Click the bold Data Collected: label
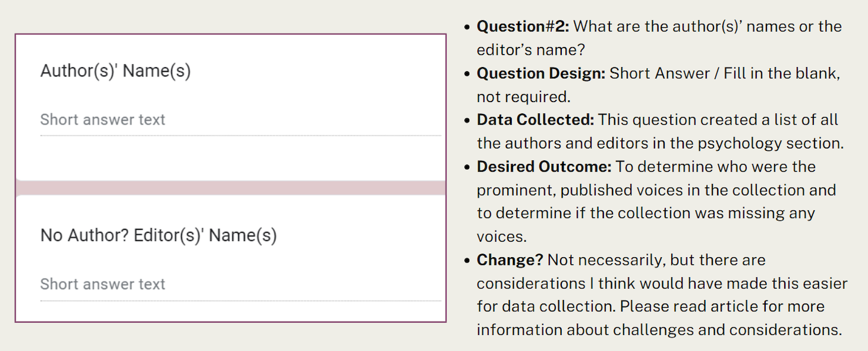Screen dimensions: 868x351 (x=535, y=120)
